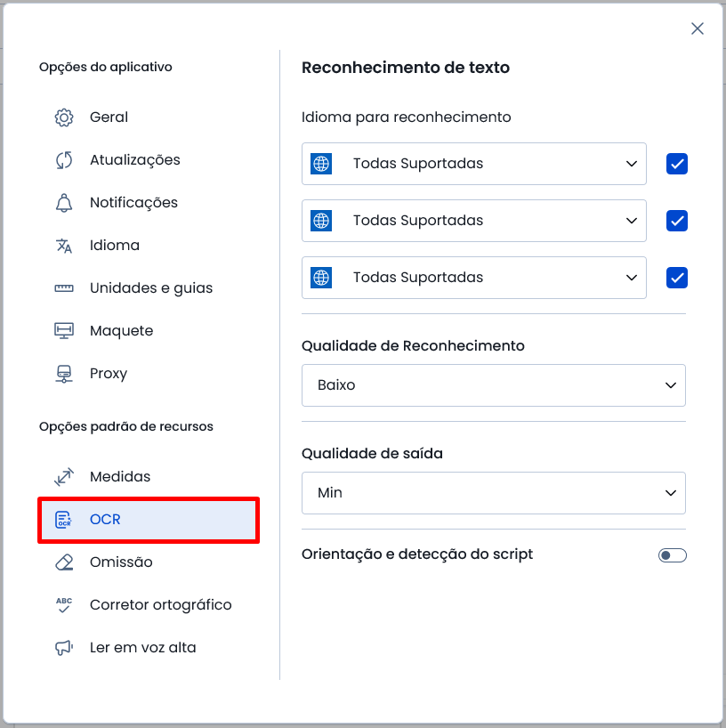Uncheck the second recognition language checkbox

point(677,221)
